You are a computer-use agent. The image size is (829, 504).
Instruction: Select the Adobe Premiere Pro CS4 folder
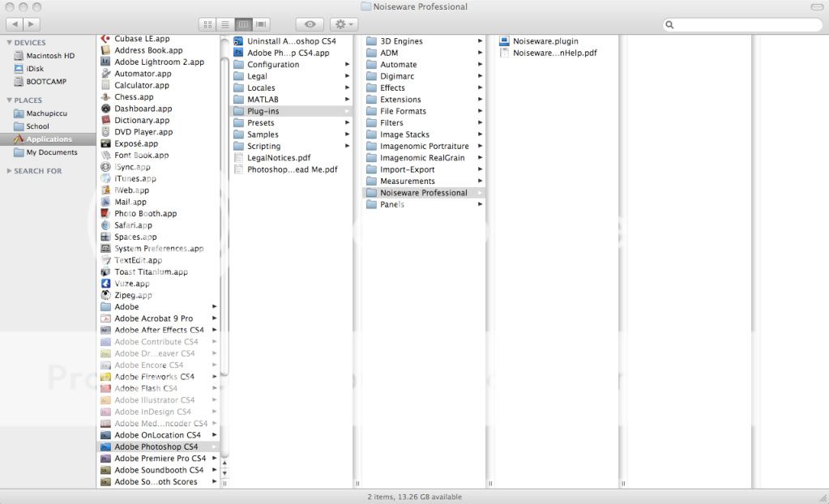pyautogui.click(x=158, y=459)
